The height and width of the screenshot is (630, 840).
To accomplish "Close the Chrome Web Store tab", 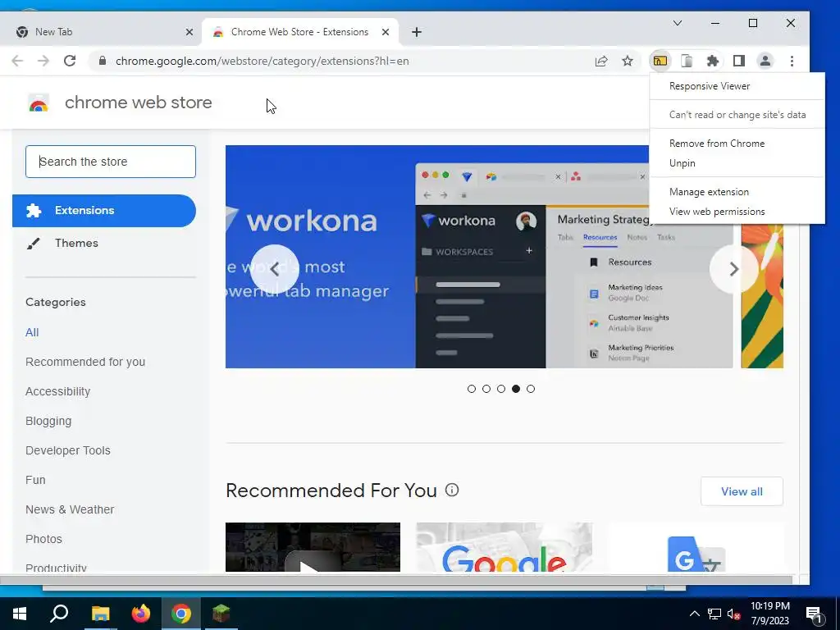I will point(386,32).
